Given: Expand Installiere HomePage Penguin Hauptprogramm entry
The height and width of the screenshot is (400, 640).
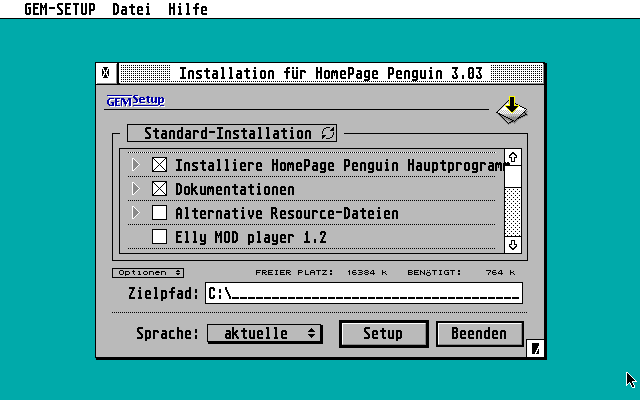Looking at the screenshot, I should tap(136, 165).
